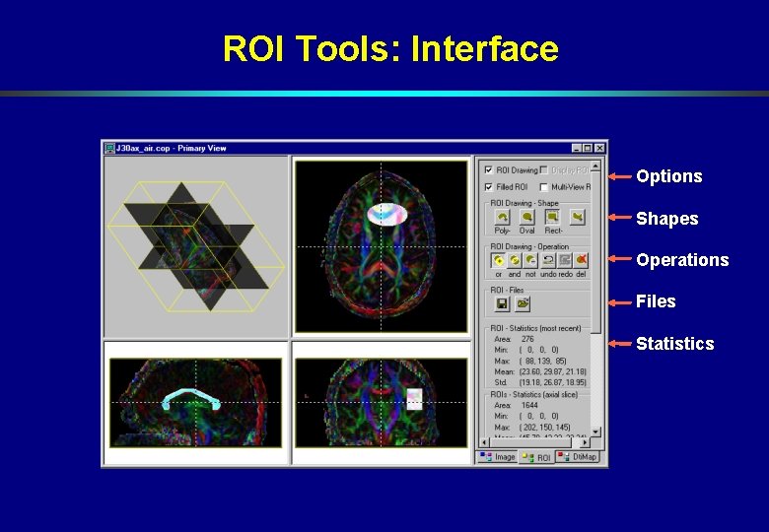The width and height of the screenshot is (769, 532).
Task: Delete the ROI with the del icon
Action: [x=581, y=260]
